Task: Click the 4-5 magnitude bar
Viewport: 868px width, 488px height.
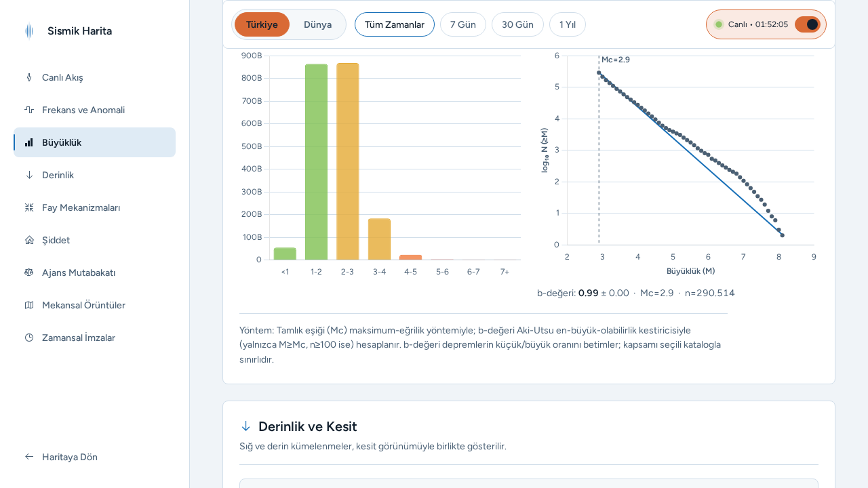Action: 410,258
